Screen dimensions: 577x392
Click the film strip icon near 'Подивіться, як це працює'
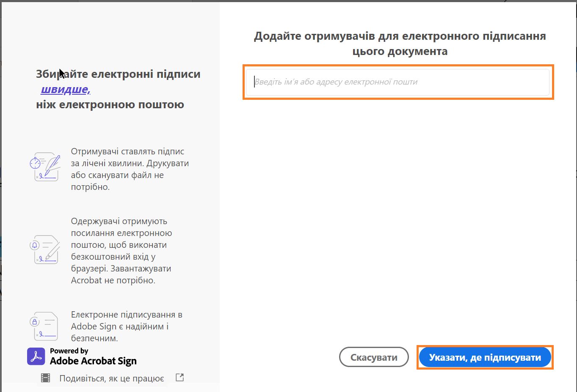45,377
